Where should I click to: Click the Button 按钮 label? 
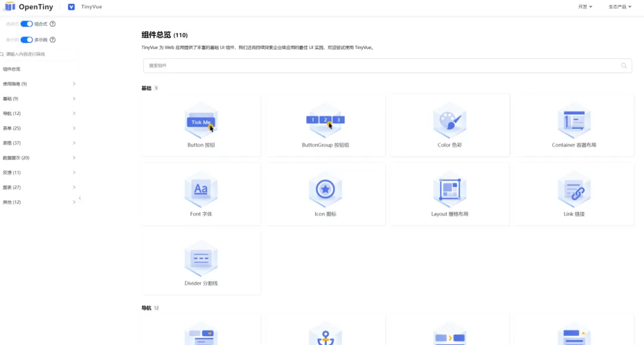[202, 145]
